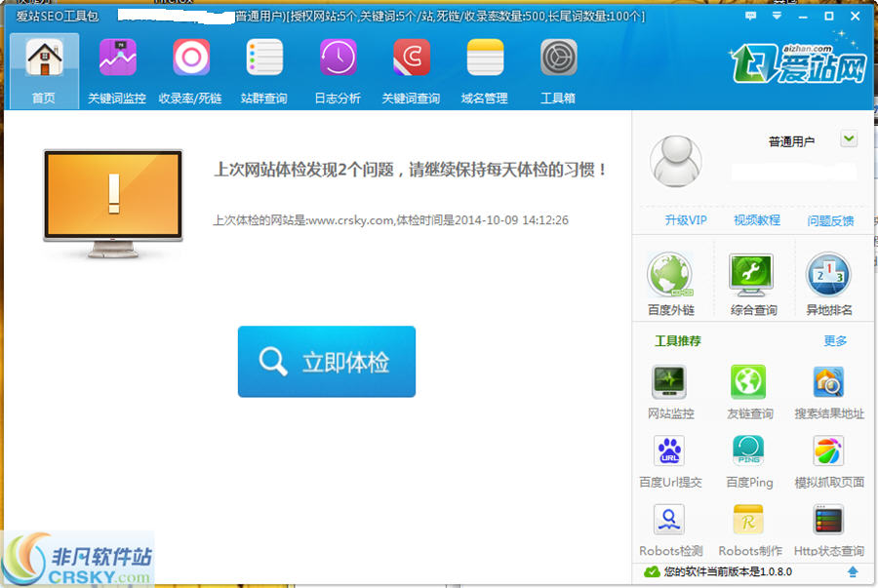Switch to the 首页 home tab
Image resolution: width=878 pixels, height=588 pixels.
(45, 68)
